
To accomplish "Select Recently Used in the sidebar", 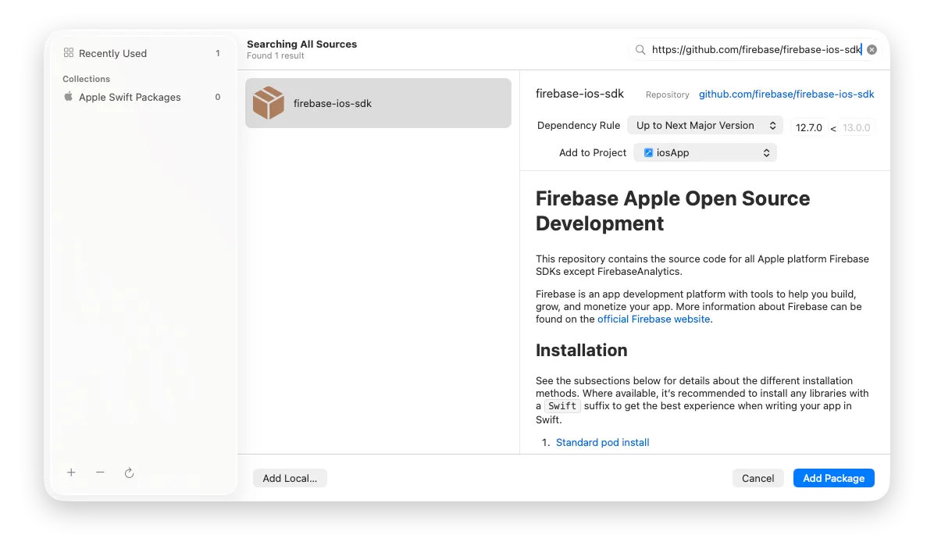I will coord(112,52).
